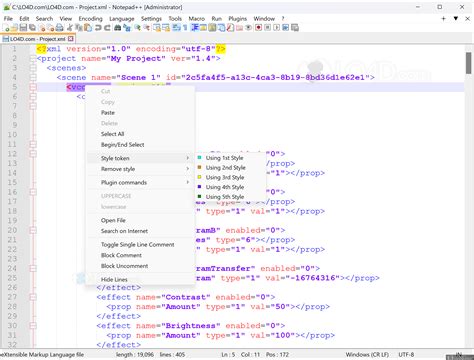Image resolution: width=474 pixels, height=360 pixels.
Task: Undo the last action with the toolbar arrow
Action: click(x=98, y=28)
